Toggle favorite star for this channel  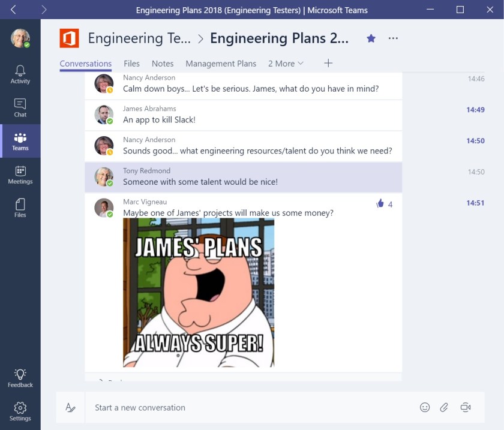tap(371, 38)
